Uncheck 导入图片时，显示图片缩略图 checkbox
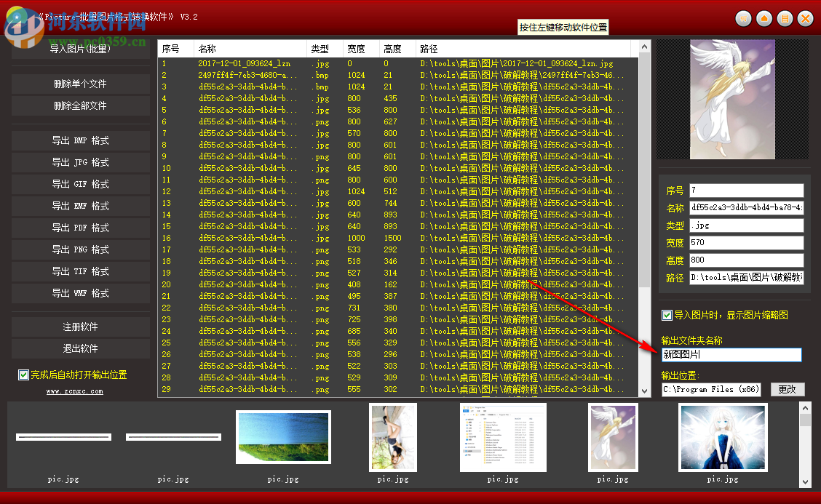Viewport: 821px width, 504px height. pyautogui.click(x=667, y=315)
